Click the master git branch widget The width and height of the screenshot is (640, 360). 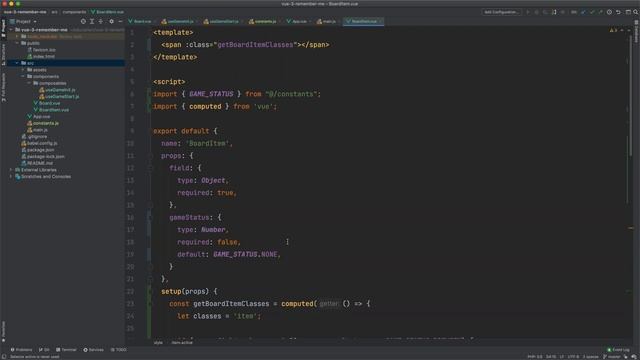[x=611, y=357]
